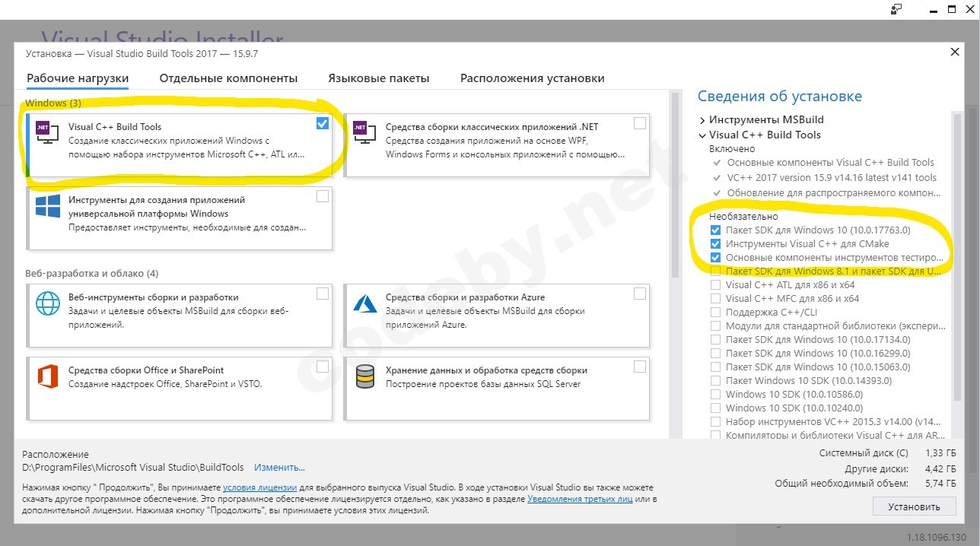
Task: Open the Расположения установки tab
Action: (x=532, y=78)
